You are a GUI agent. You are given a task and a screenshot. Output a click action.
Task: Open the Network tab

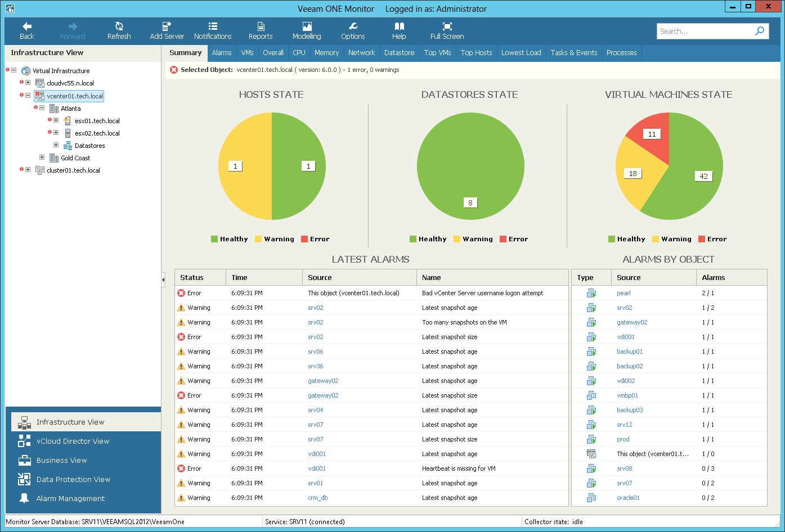click(x=361, y=53)
